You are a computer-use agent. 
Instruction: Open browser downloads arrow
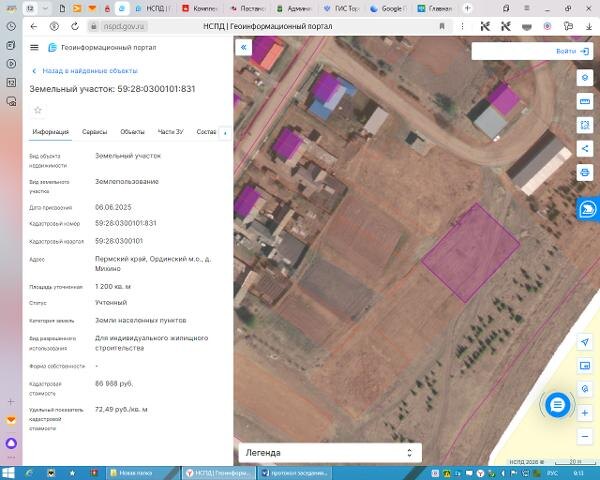(589, 26)
